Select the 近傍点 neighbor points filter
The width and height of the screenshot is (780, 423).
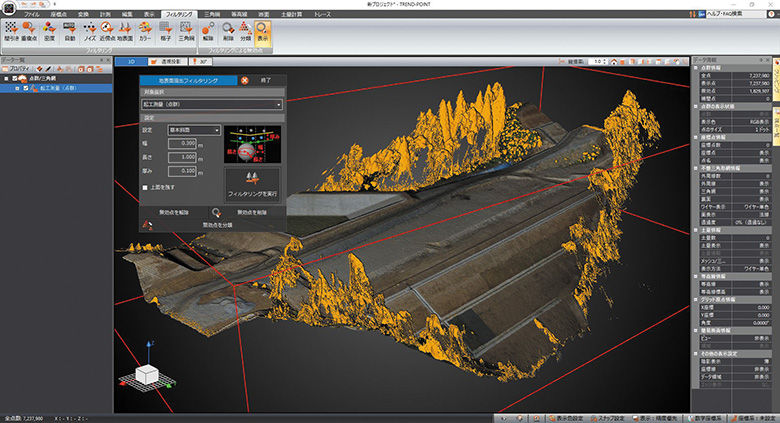pos(107,31)
